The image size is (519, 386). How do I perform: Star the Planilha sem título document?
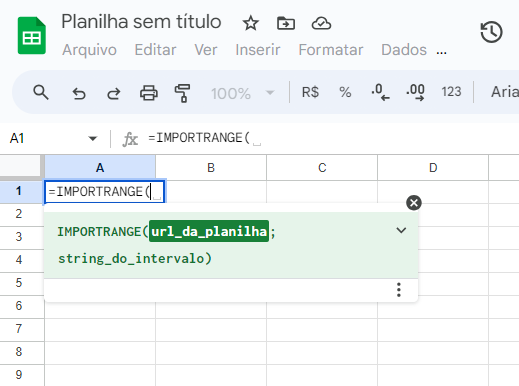point(250,23)
